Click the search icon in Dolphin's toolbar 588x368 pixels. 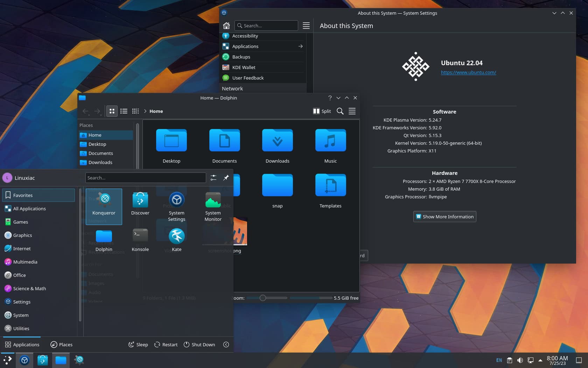(x=340, y=111)
